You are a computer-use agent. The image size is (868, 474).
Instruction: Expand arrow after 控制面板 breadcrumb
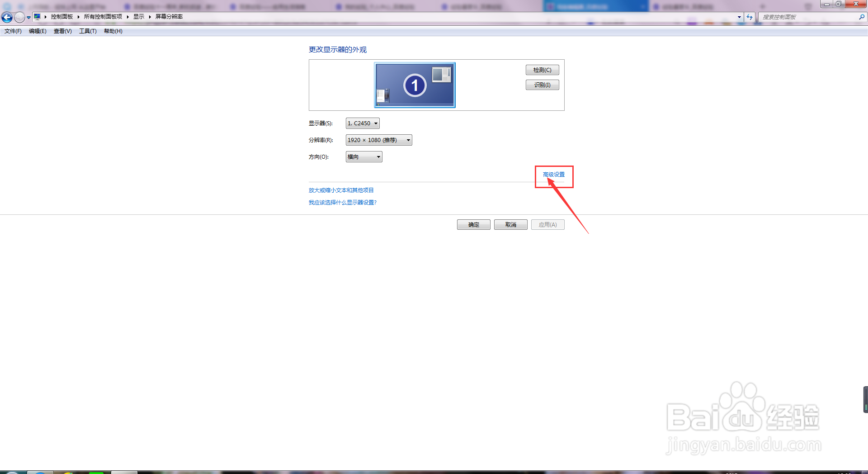[x=79, y=17]
